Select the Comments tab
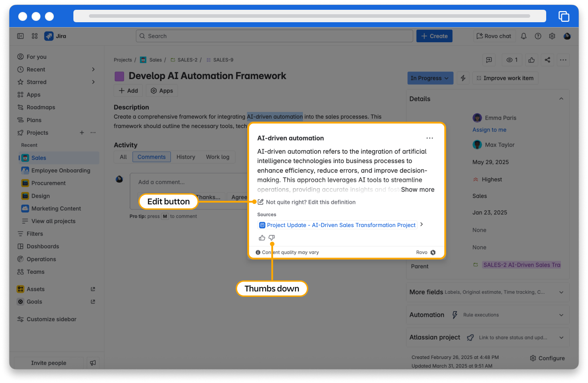The image size is (588, 383). click(152, 157)
